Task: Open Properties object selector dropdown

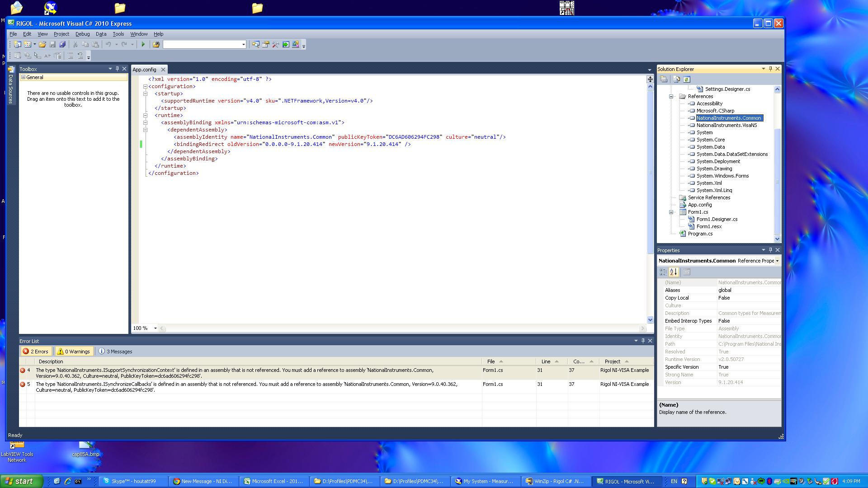Action: tap(777, 261)
